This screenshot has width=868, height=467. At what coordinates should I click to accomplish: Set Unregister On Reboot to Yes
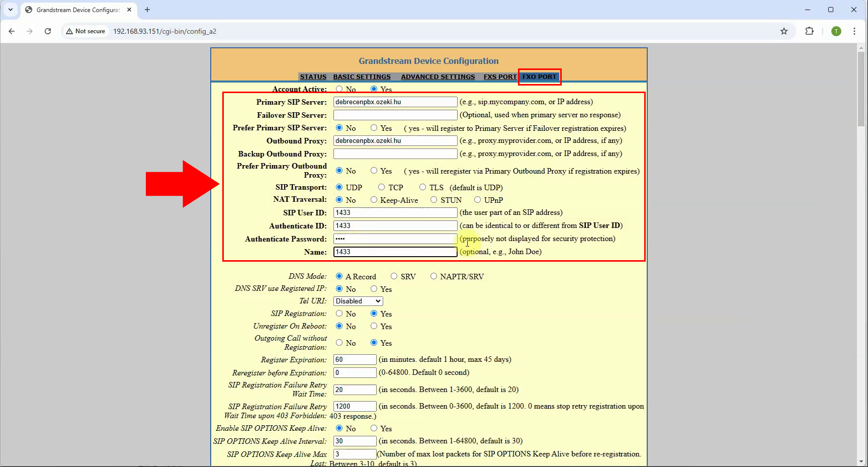click(x=374, y=326)
